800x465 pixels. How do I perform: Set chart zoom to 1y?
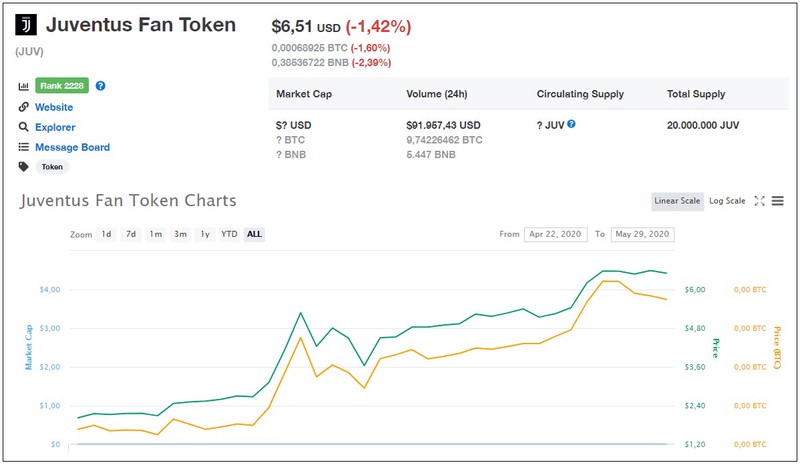pos(205,234)
